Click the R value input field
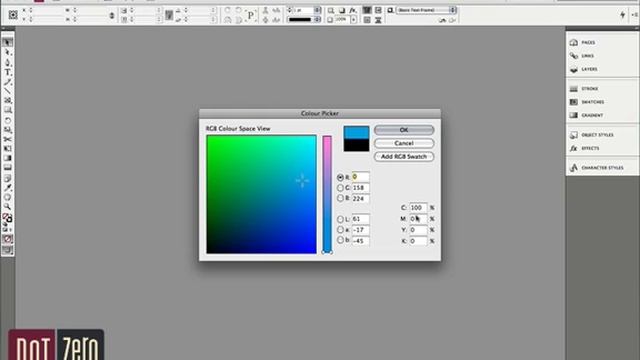 pos(360,177)
